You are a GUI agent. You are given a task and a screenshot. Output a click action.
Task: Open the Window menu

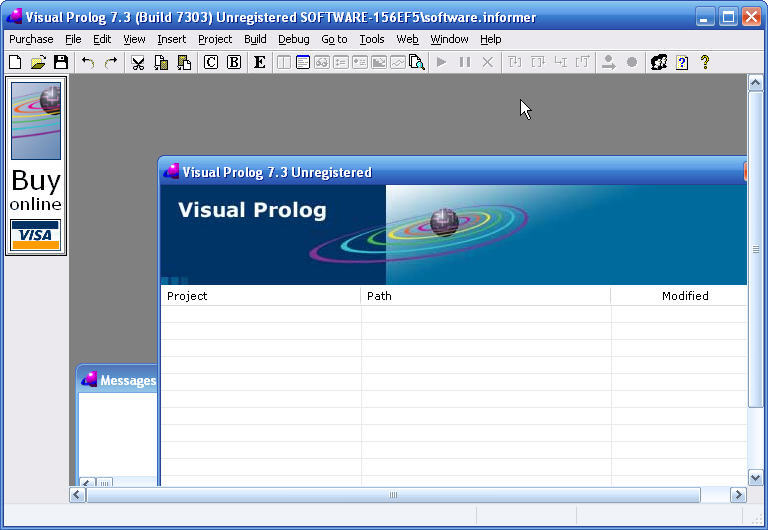(x=449, y=39)
